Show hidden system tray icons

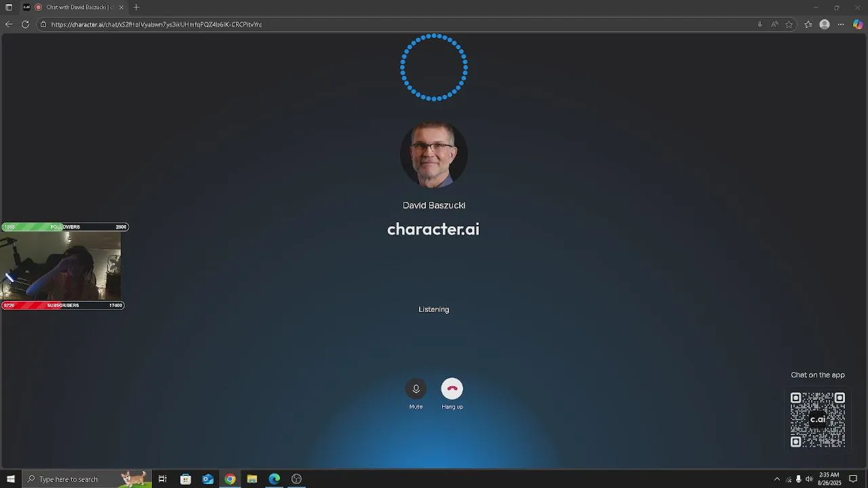(x=777, y=479)
